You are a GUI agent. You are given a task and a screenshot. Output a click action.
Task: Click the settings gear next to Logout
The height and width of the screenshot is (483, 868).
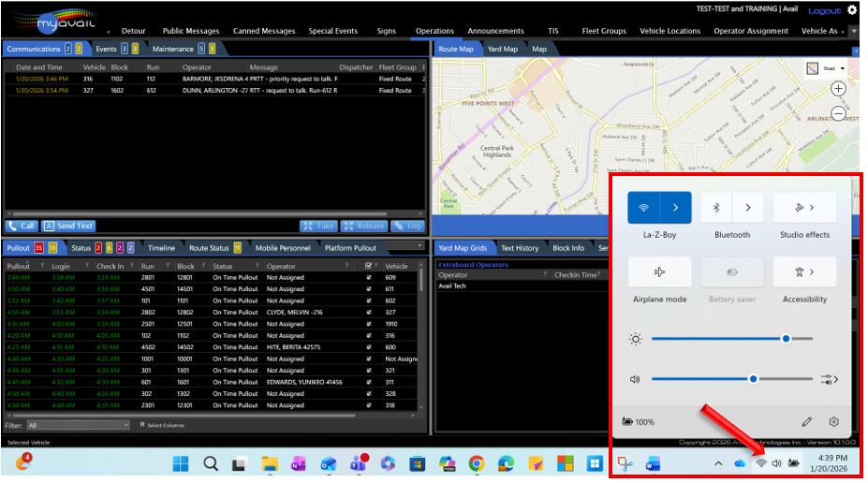tap(852, 10)
